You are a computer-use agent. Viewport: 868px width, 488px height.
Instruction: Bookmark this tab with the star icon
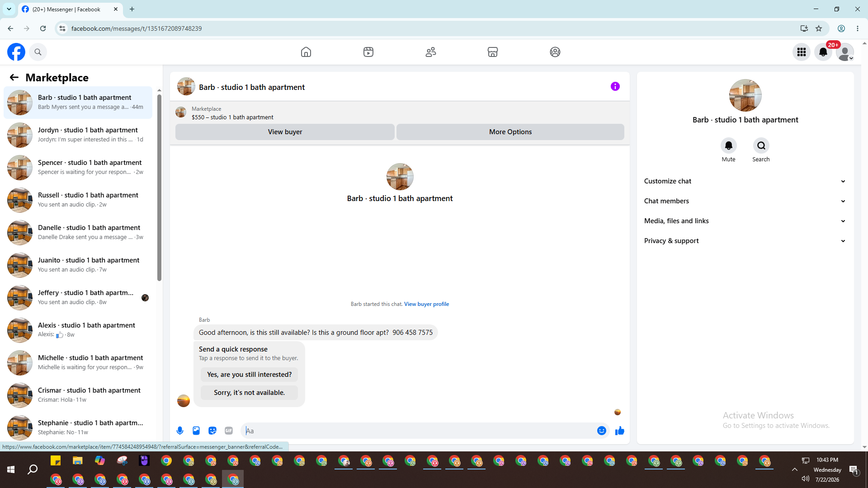pyautogui.click(x=819, y=28)
